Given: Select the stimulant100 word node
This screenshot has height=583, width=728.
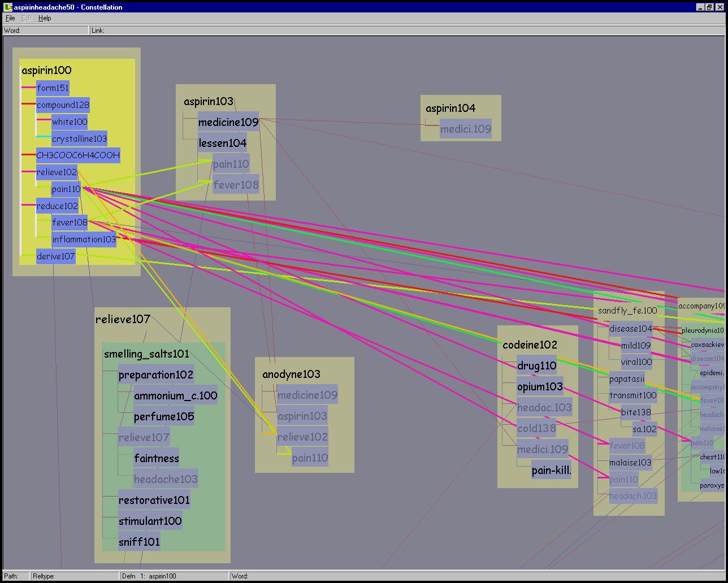Looking at the screenshot, I should (150, 521).
